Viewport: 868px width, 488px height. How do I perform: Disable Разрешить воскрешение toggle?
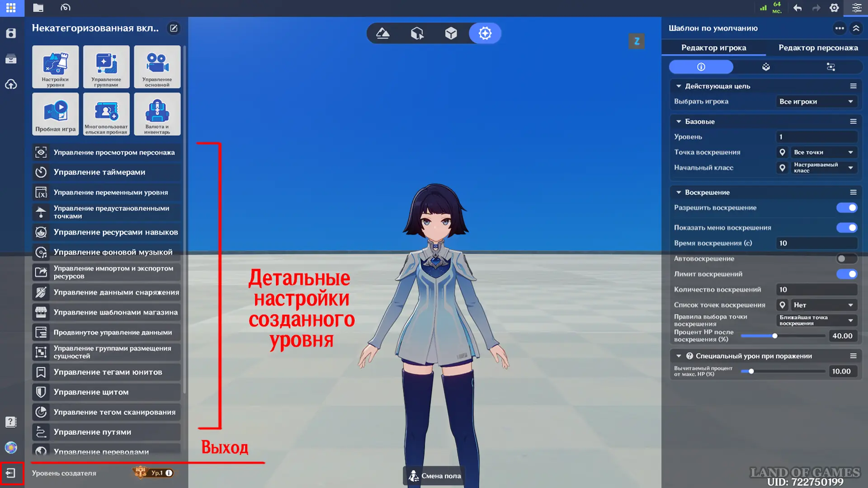click(846, 208)
